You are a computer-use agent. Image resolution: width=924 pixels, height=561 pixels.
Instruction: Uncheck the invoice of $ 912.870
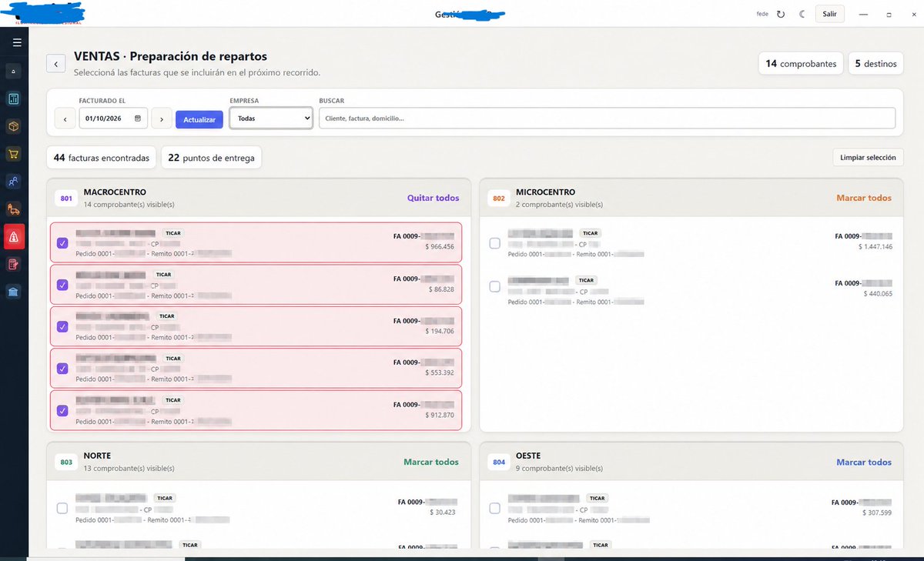coord(62,410)
